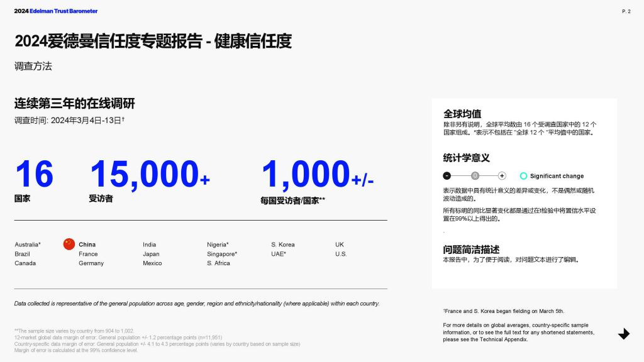
Task: Click the paragraph starting "除非另有说明"
Action: (520, 128)
